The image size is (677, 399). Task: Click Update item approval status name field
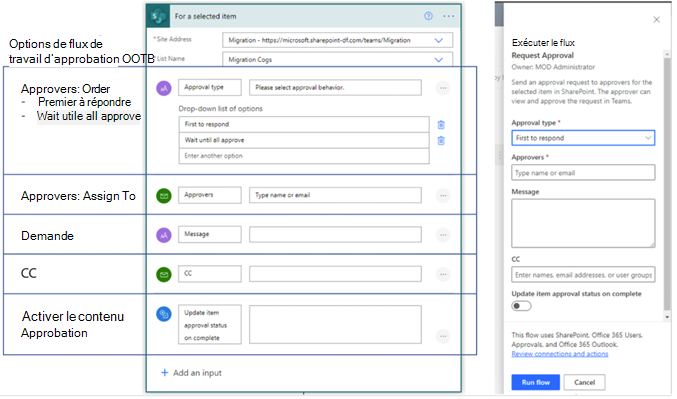(210, 325)
